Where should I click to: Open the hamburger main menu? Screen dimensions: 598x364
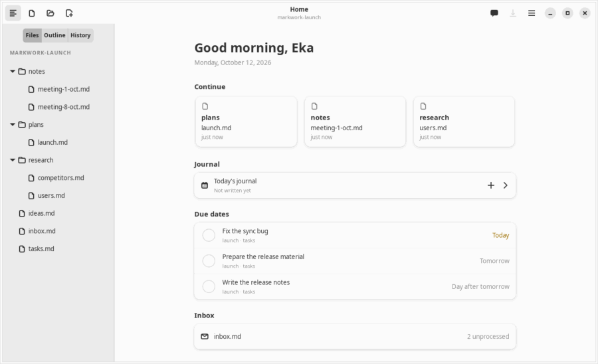[532, 13]
